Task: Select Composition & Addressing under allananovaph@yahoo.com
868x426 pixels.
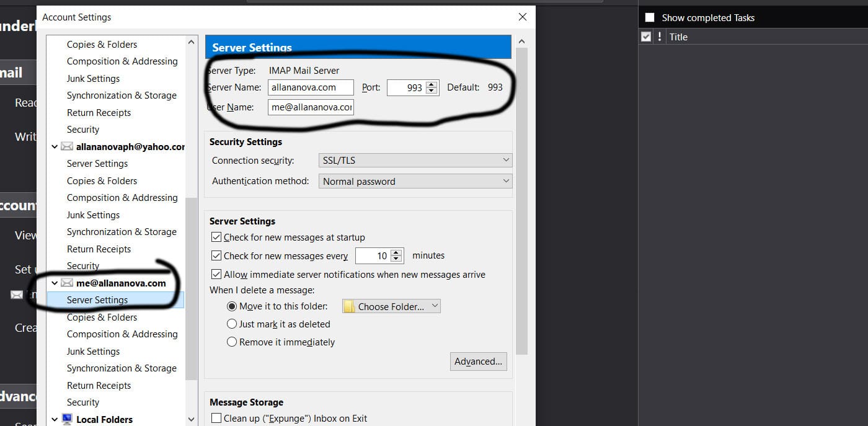Action: [x=122, y=198]
